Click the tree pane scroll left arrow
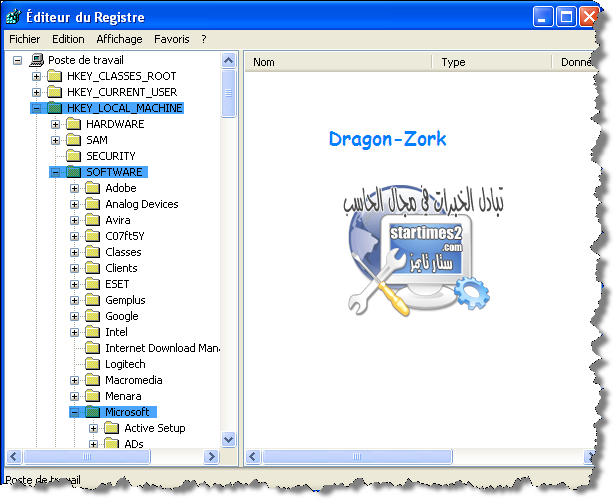 coord(14,456)
